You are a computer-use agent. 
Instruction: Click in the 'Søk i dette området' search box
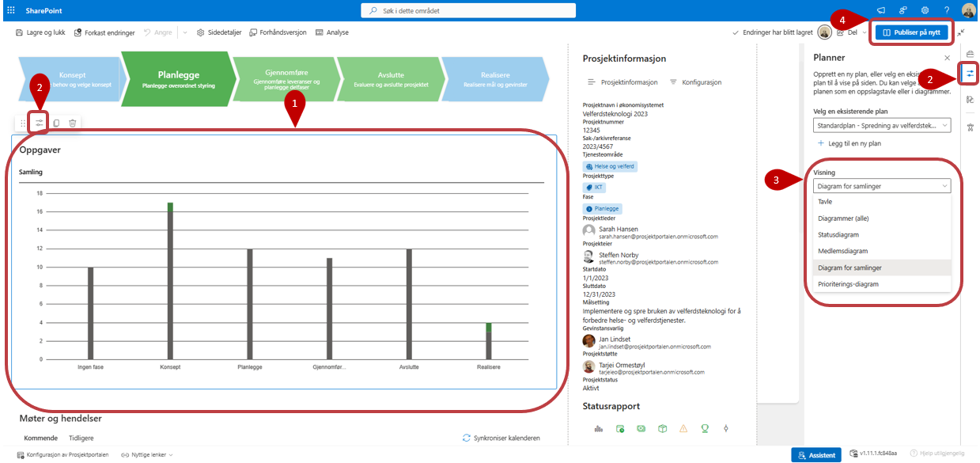coord(490,9)
